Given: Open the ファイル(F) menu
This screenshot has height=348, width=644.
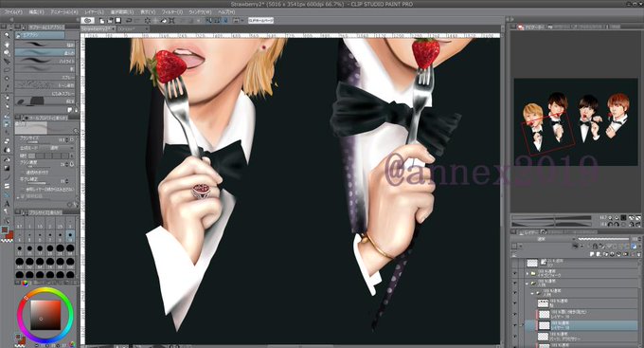Looking at the screenshot, I should tap(13, 12).
